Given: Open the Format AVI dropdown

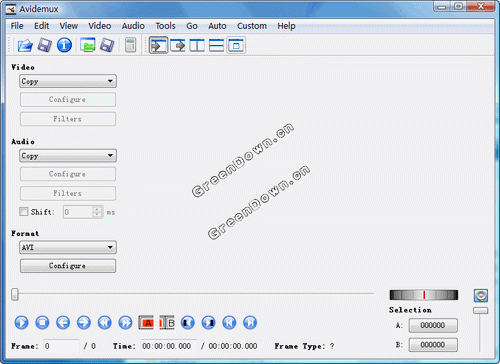Looking at the screenshot, I should click(68, 247).
